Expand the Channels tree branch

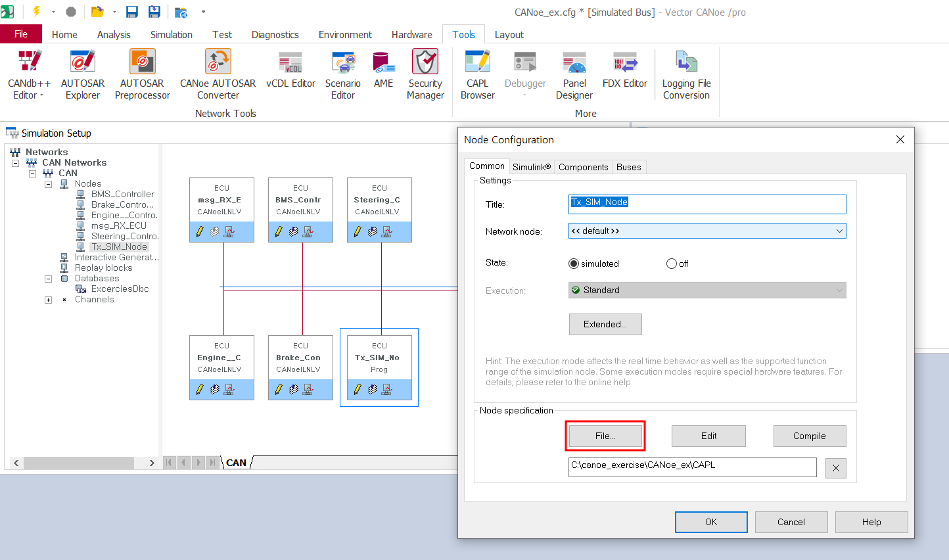48,300
